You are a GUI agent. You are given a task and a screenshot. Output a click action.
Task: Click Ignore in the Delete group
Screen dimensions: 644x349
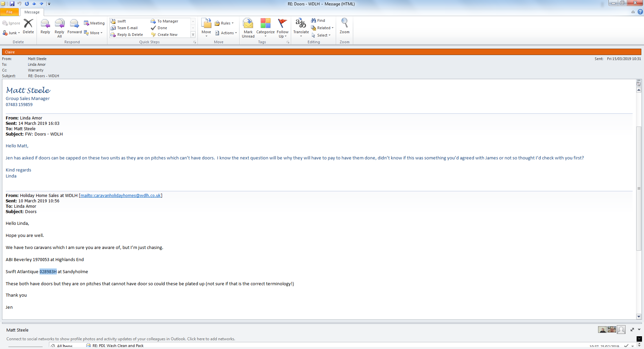11,23
